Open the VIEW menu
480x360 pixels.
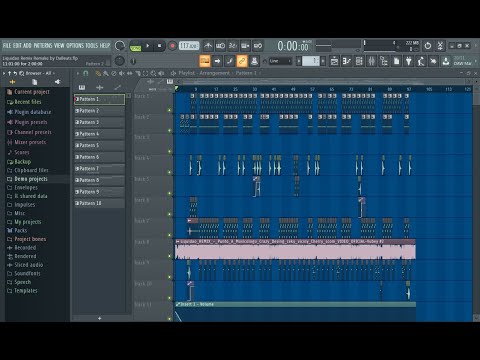[59, 46]
